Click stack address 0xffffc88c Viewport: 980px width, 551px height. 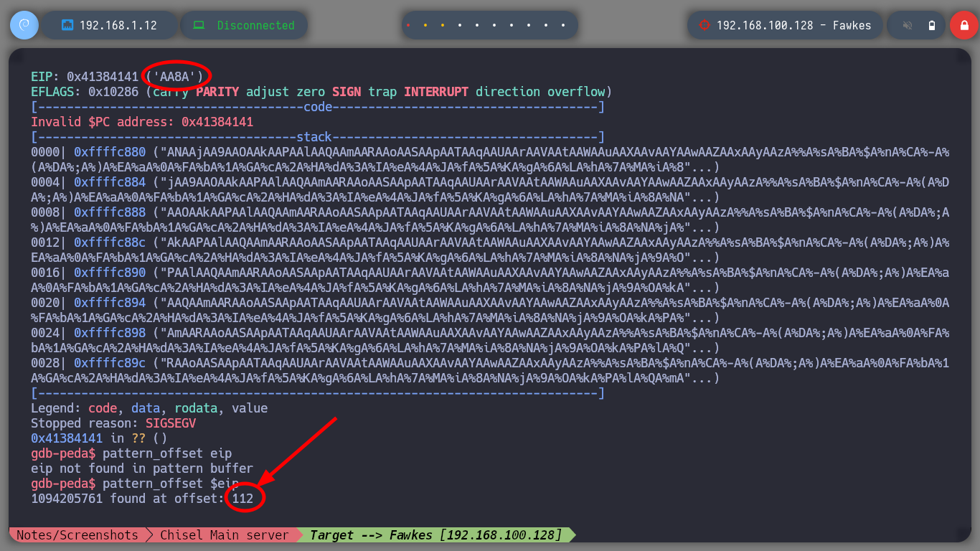pyautogui.click(x=110, y=242)
